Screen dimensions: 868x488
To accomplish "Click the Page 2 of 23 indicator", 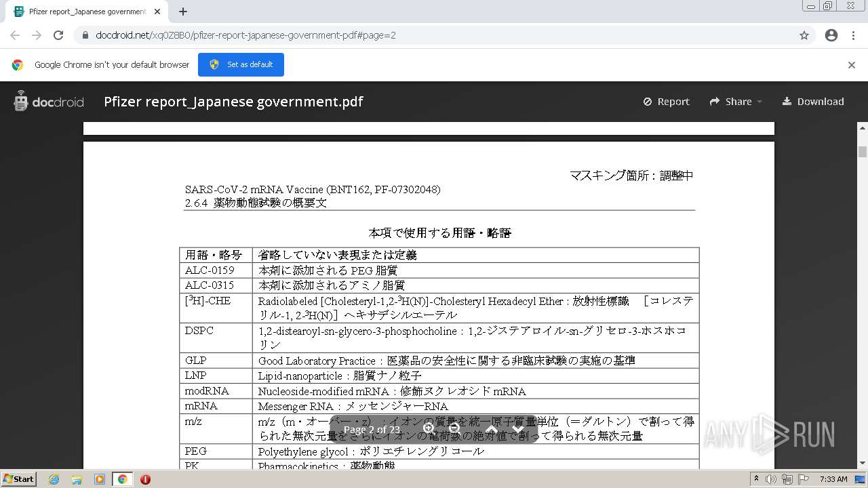I will (x=372, y=430).
